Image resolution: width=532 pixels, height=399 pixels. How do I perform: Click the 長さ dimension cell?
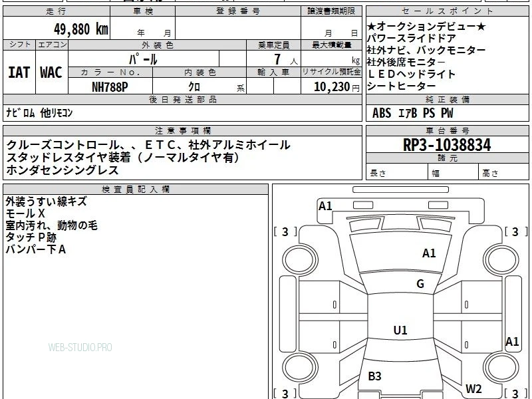pos(397,172)
